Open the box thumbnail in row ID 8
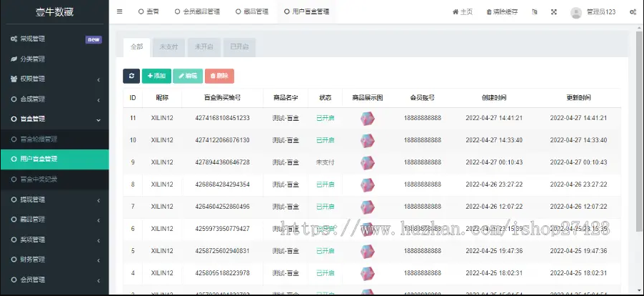Viewport: 644px width, 296px height. 368,185
